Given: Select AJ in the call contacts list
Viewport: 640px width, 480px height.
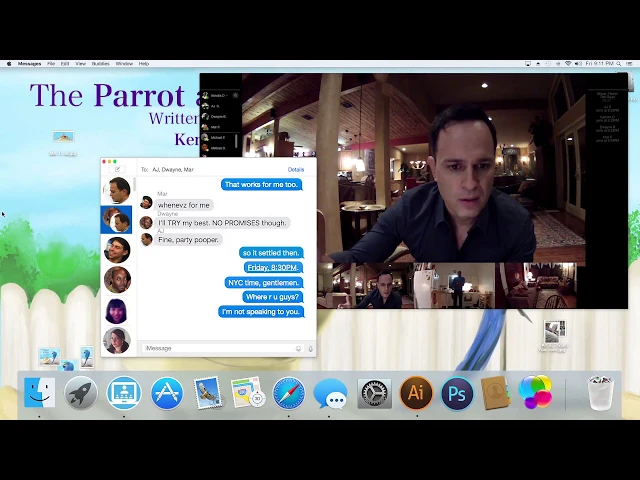Looking at the screenshot, I should click(212, 106).
